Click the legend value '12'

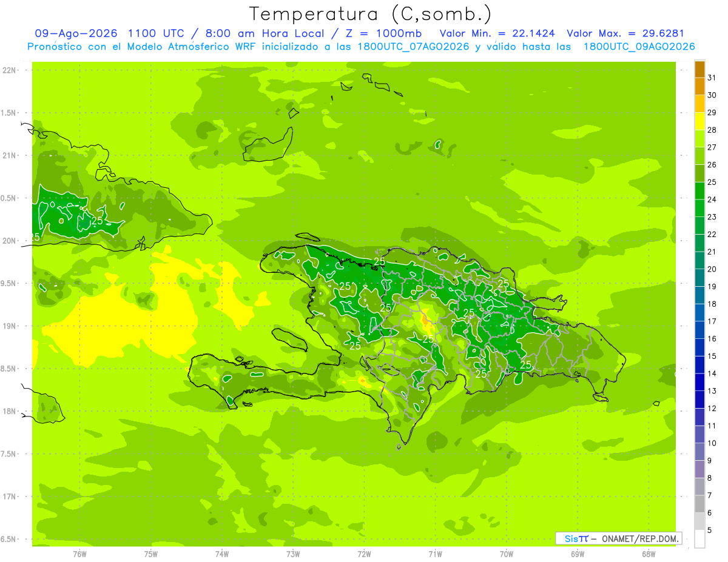[x=712, y=409]
